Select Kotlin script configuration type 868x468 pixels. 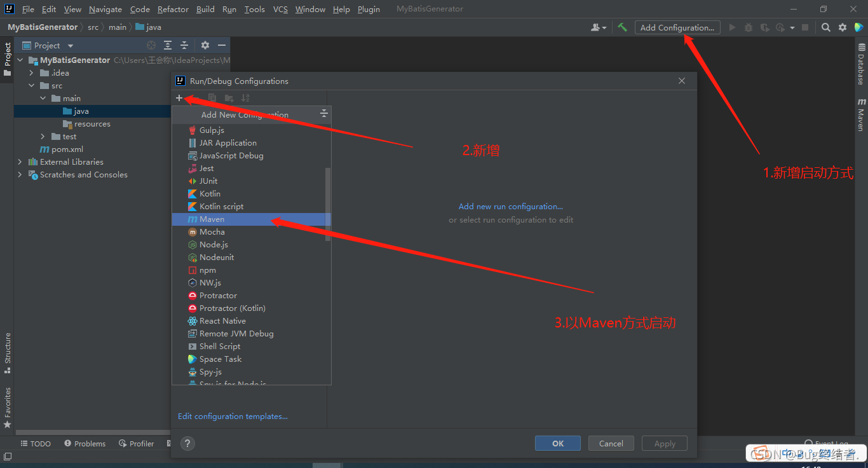click(x=252, y=207)
